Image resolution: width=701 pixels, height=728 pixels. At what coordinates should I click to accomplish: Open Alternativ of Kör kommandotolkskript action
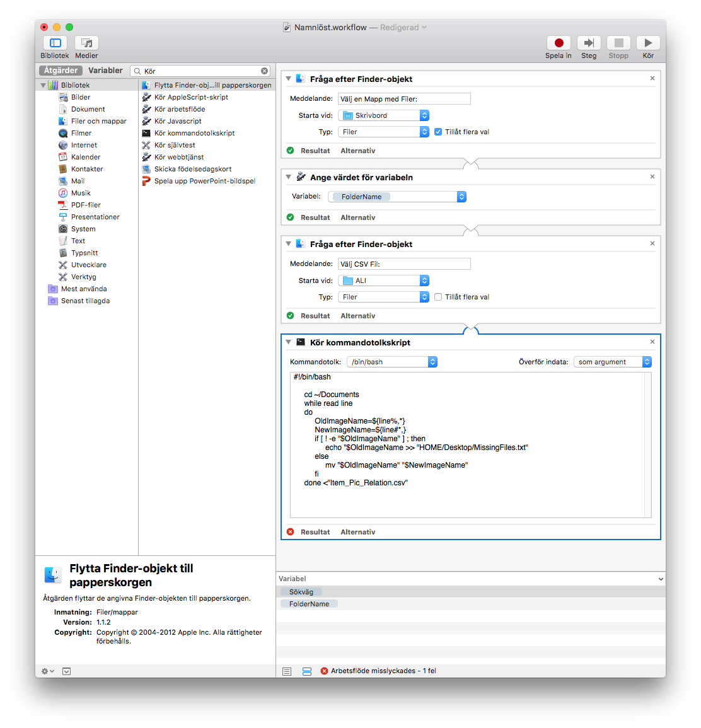coord(358,532)
